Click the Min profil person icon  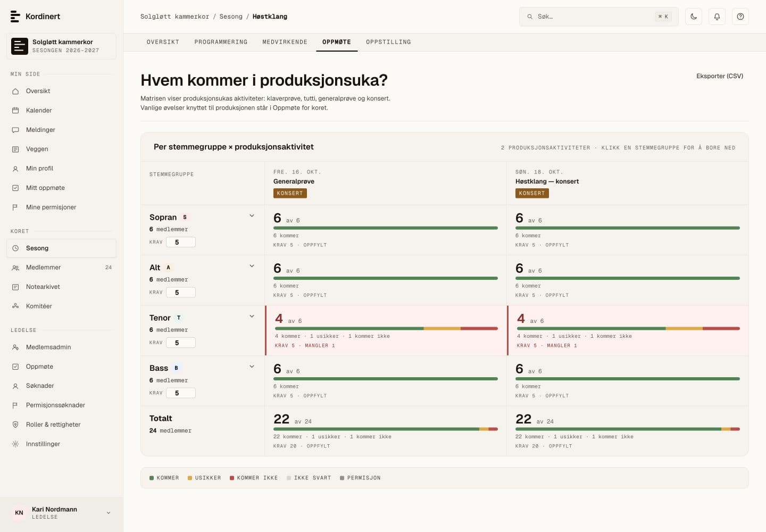(x=15, y=169)
